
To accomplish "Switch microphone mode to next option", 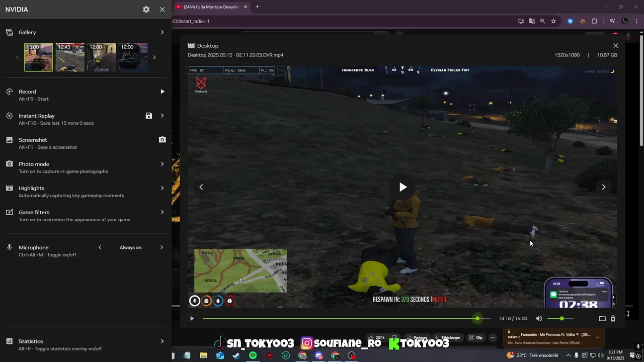I will pos(162,247).
